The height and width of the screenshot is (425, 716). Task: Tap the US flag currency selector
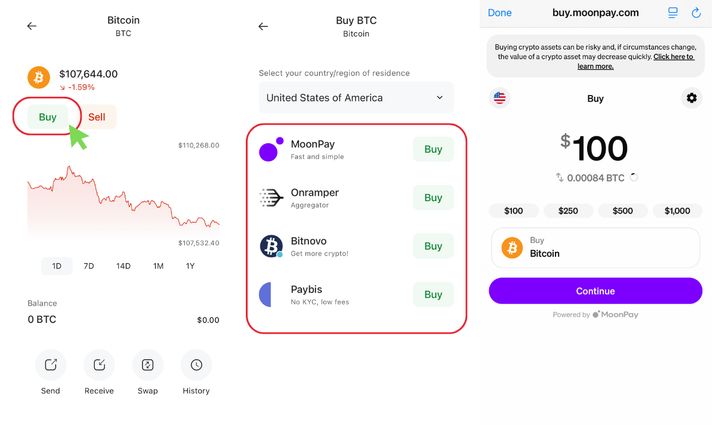pos(500,98)
